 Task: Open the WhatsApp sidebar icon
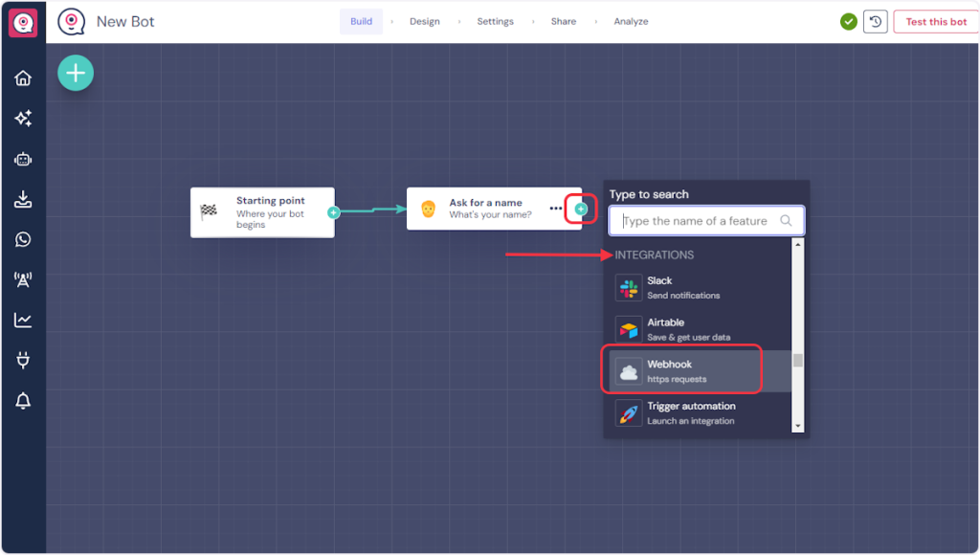tap(23, 239)
